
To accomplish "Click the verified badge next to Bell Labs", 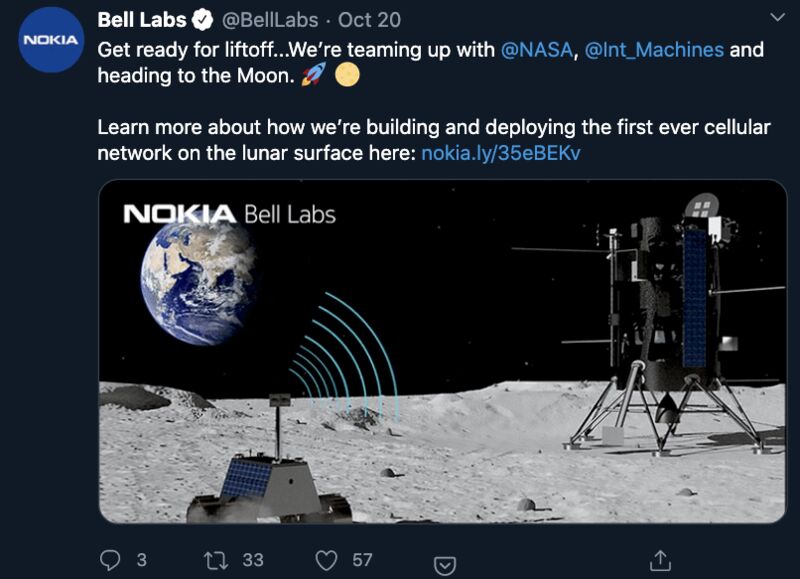I will (203, 20).
